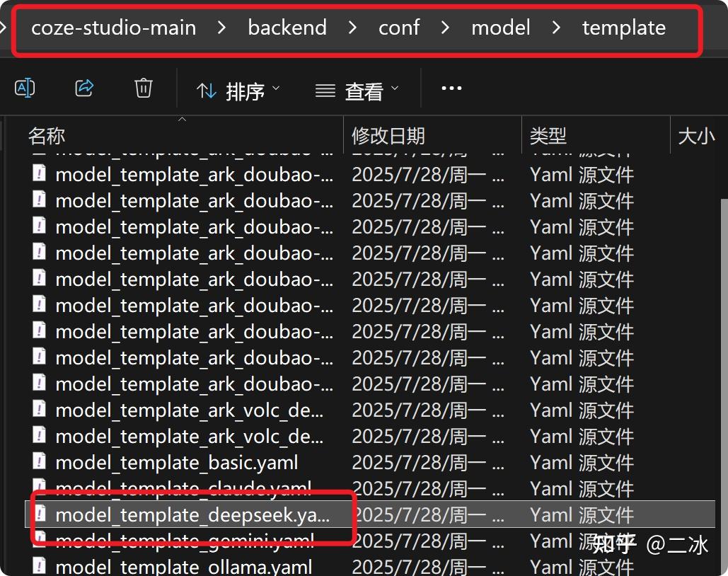Click the 查看 (view) lines icon
The width and height of the screenshot is (728, 576).
[x=325, y=89]
